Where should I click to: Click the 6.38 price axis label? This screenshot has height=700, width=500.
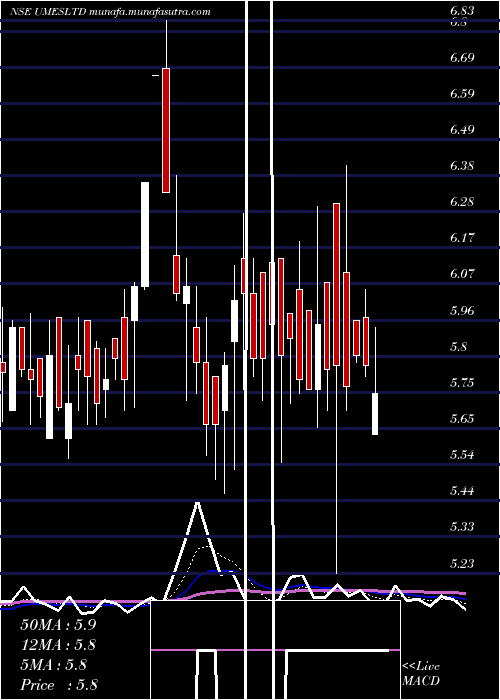(x=462, y=166)
